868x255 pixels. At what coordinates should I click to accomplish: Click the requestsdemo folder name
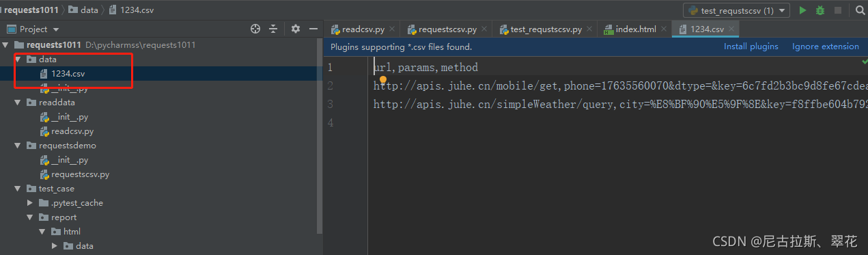pyautogui.click(x=68, y=146)
